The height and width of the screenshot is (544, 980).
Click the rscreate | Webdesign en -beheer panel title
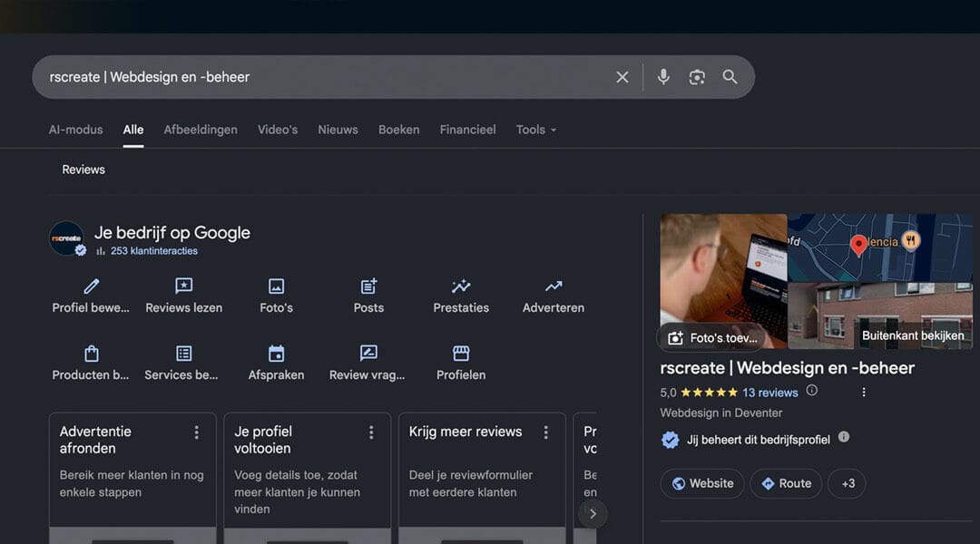pyautogui.click(x=787, y=368)
